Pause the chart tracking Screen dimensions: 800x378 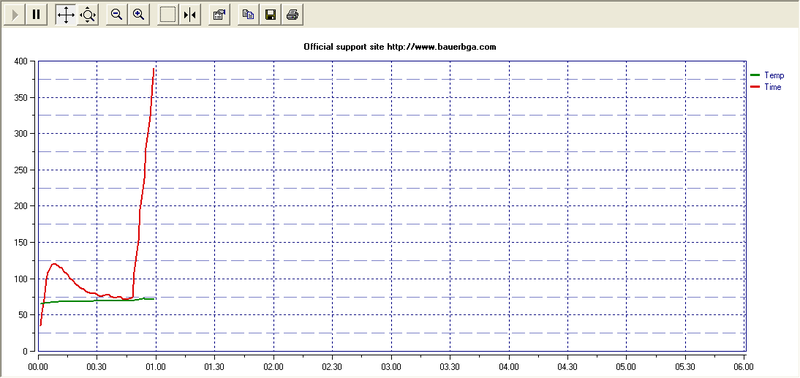pyautogui.click(x=36, y=15)
